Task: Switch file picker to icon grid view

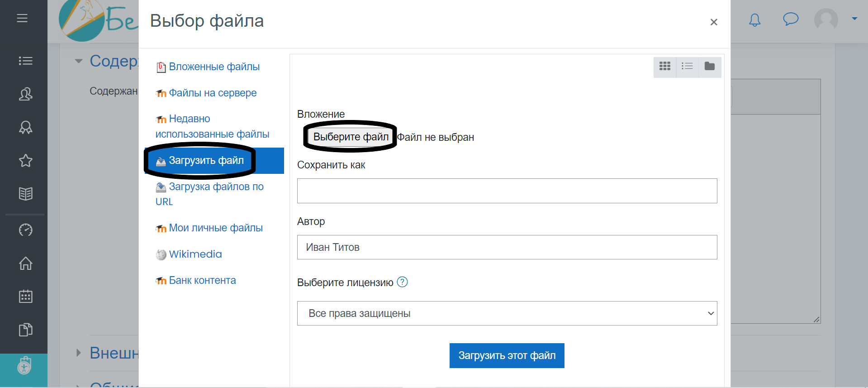Action: click(x=664, y=67)
